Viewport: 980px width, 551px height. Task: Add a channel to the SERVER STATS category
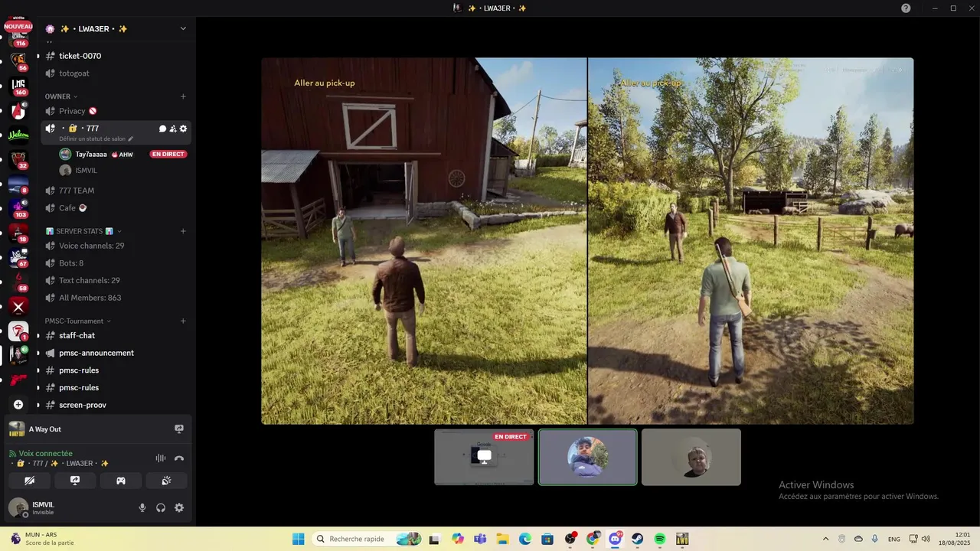coord(183,231)
